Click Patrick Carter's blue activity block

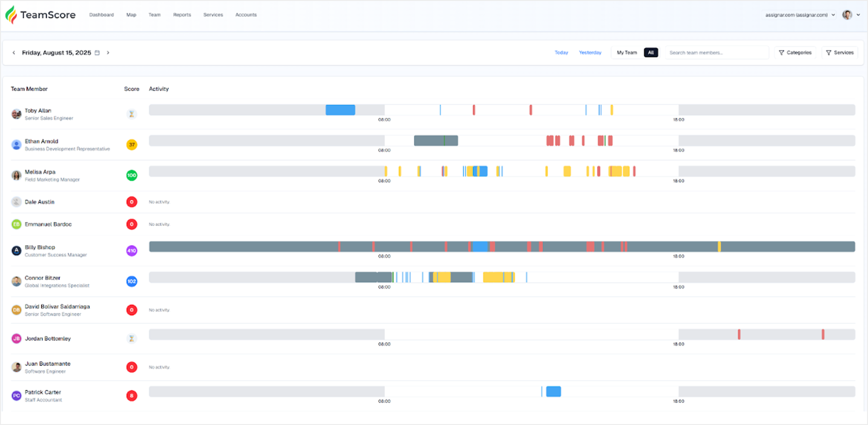point(554,391)
